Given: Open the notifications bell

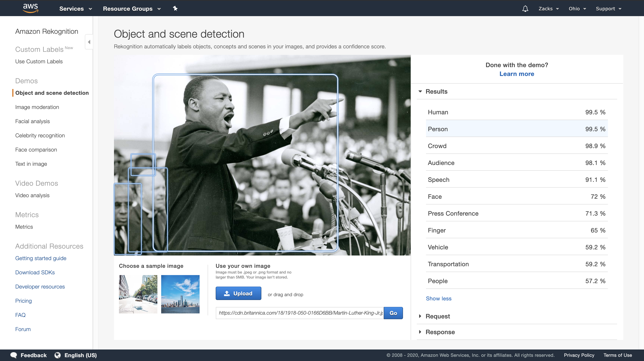Looking at the screenshot, I should pyautogui.click(x=525, y=9).
